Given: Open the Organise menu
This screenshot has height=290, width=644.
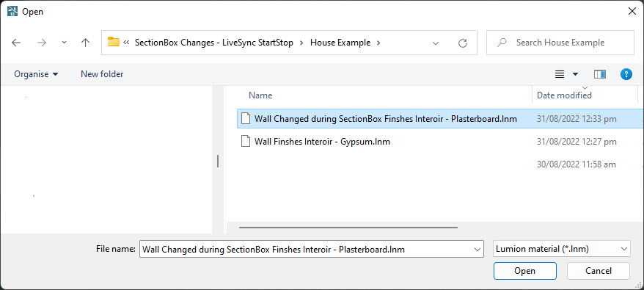Looking at the screenshot, I should coord(36,74).
